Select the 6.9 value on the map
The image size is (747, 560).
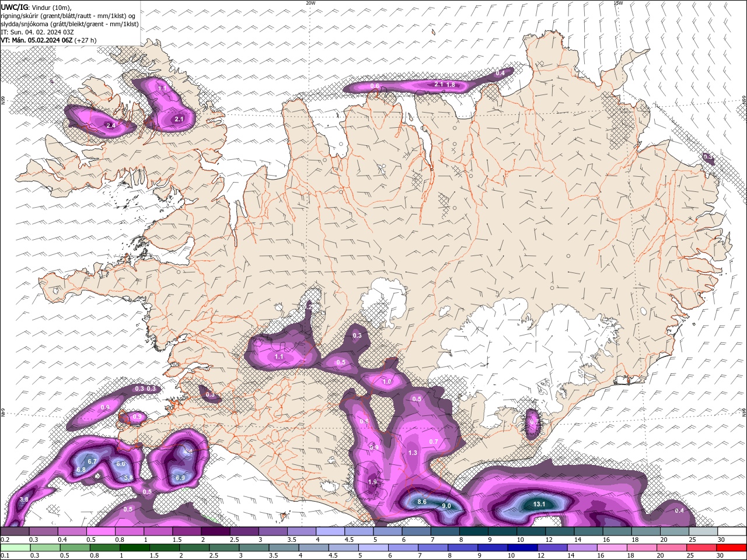coord(180,478)
